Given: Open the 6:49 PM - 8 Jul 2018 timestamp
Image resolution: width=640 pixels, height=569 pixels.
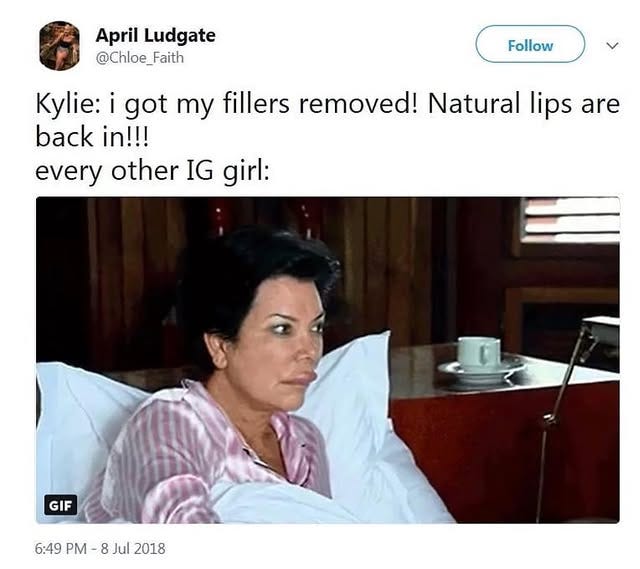Looking at the screenshot, I should [100, 549].
